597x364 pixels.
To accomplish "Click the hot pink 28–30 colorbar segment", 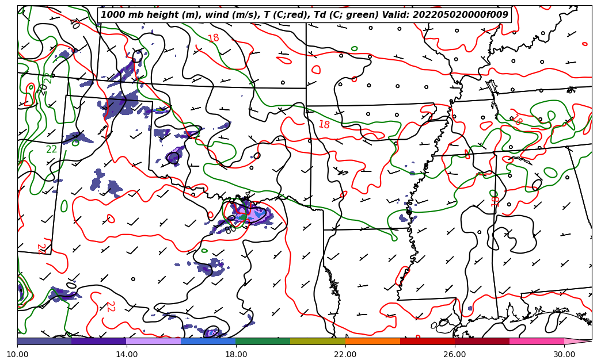I will point(537,341).
